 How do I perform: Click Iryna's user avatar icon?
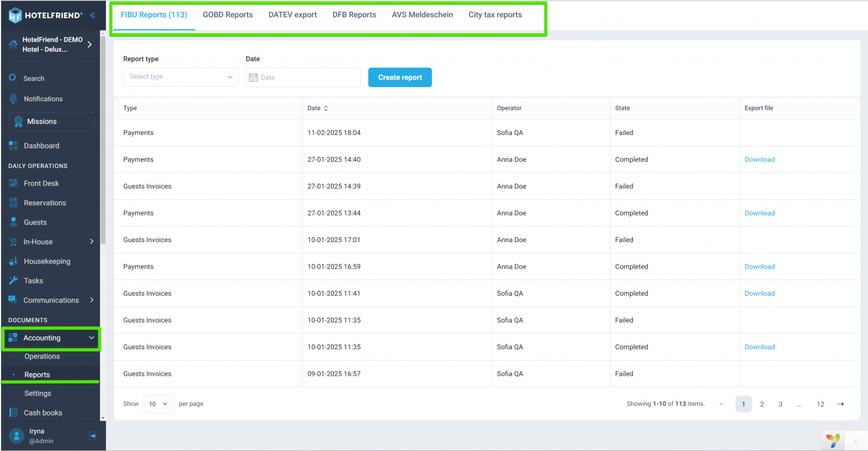pyautogui.click(x=16, y=436)
